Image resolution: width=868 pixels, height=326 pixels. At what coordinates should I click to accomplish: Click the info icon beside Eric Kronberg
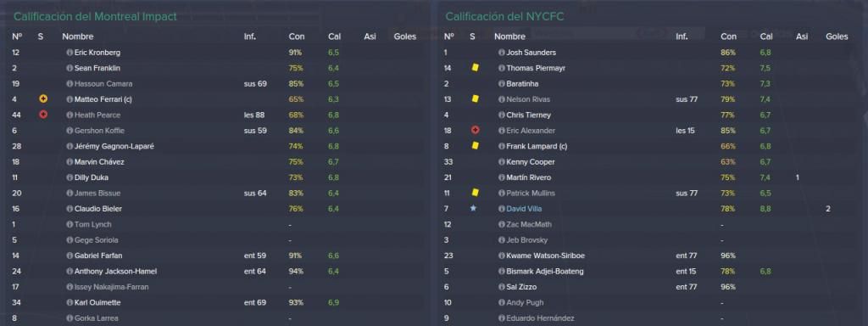(70, 53)
